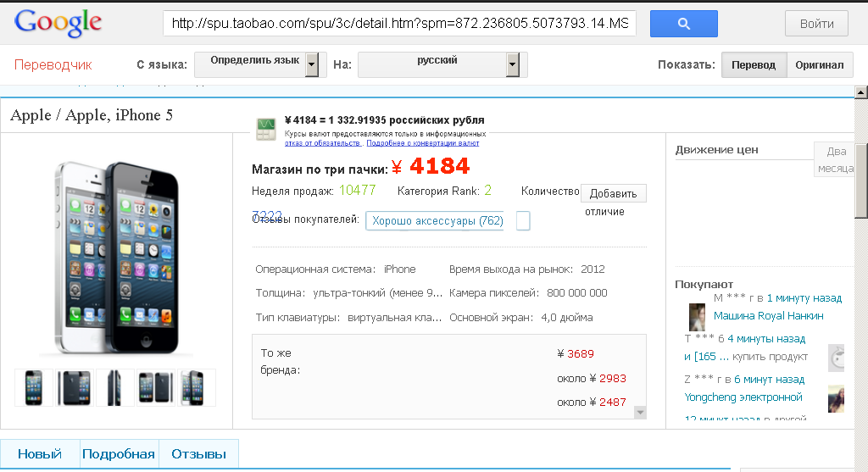
Task: Open Yongcheng электронной buyer link
Action: (x=743, y=397)
